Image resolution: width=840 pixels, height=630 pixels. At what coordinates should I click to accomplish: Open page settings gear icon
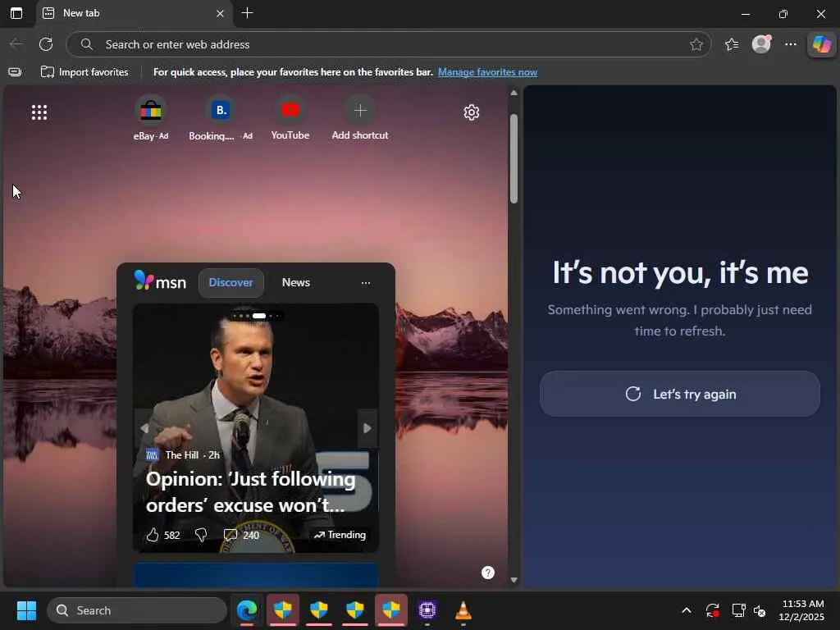[471, 112]
